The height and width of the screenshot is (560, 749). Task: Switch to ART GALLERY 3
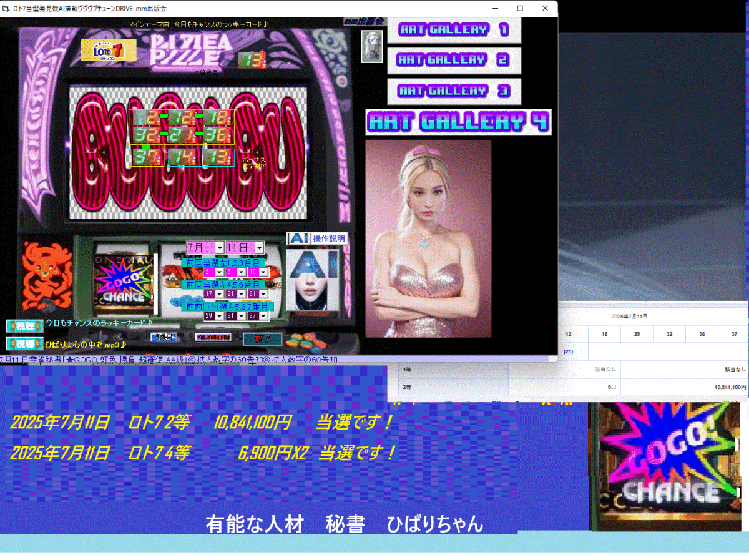coord(454,91)
